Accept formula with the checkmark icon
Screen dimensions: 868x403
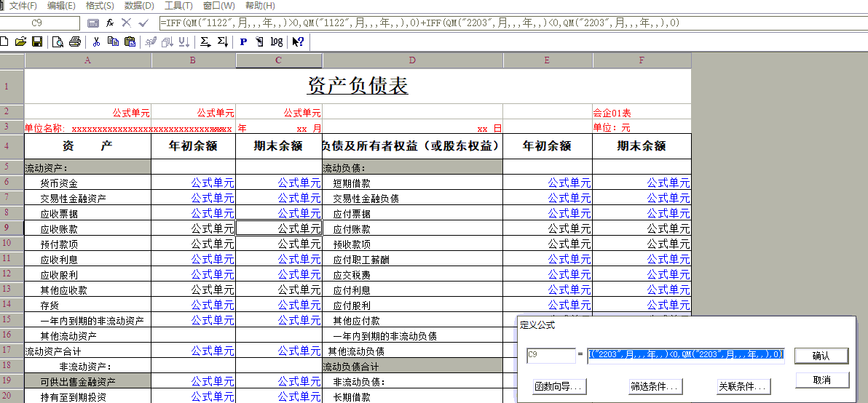coord(144,23)
